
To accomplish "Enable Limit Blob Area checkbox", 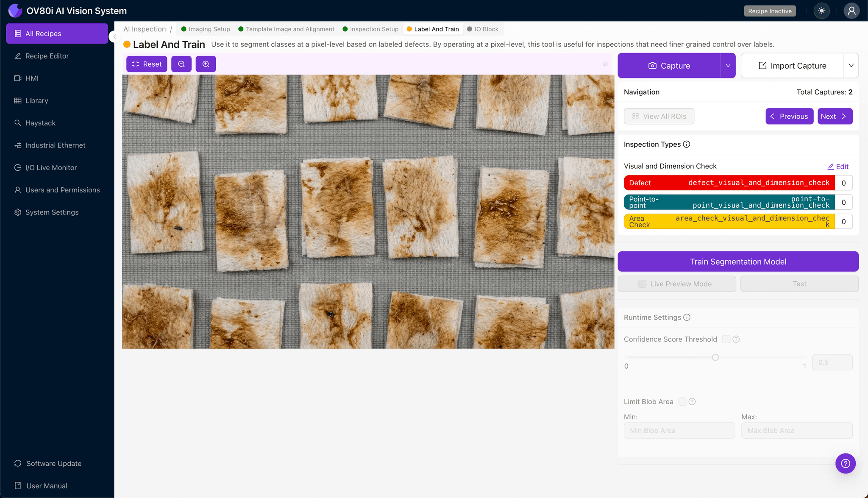I will coord(682,401).
